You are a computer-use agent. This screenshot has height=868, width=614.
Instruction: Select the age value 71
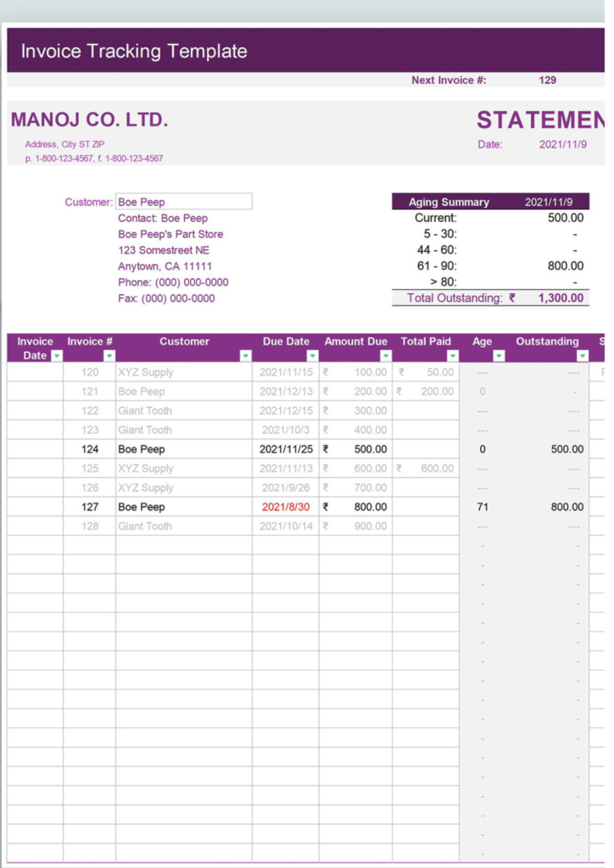[483, 507]
